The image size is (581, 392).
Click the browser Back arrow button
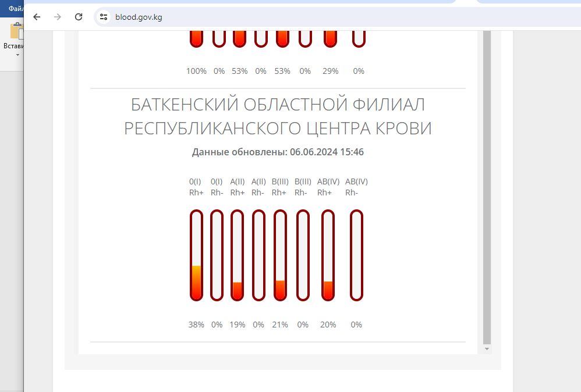click(x=37, y=17)
